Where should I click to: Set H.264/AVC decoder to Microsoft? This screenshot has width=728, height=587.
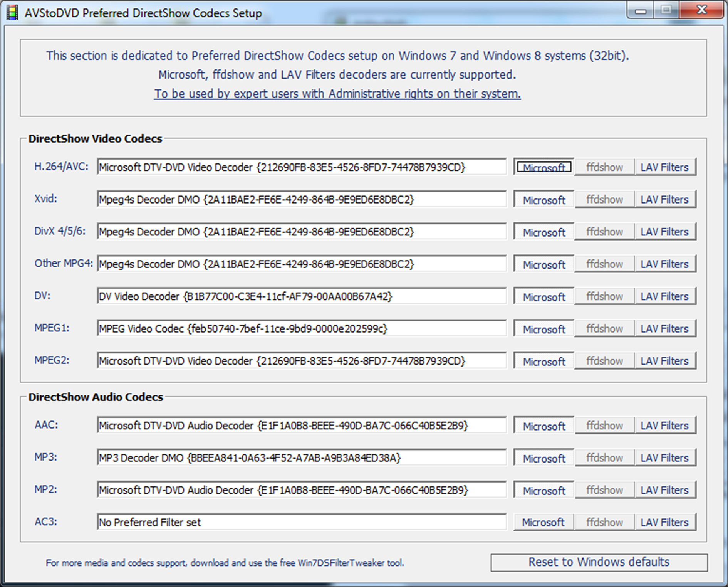(x=544, y=167)
